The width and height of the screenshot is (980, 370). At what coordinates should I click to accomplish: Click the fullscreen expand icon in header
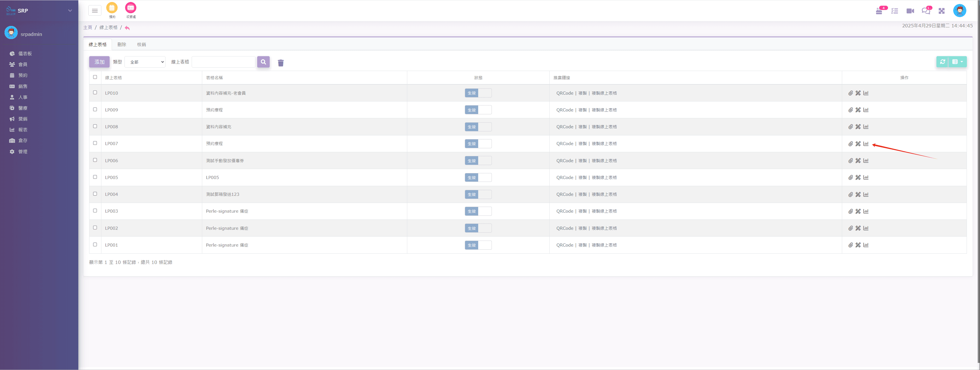coord(942,11)
